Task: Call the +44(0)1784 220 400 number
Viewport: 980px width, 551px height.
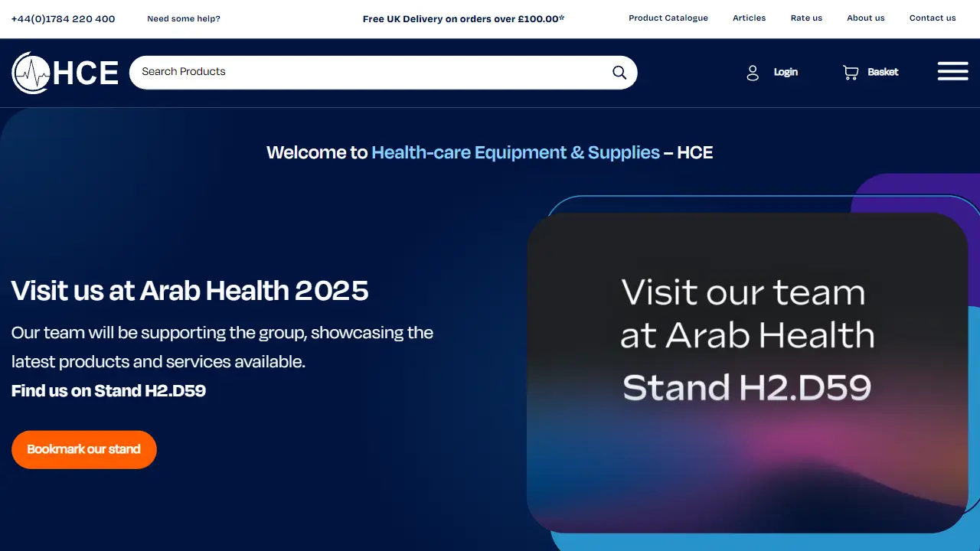Action: 64,18
